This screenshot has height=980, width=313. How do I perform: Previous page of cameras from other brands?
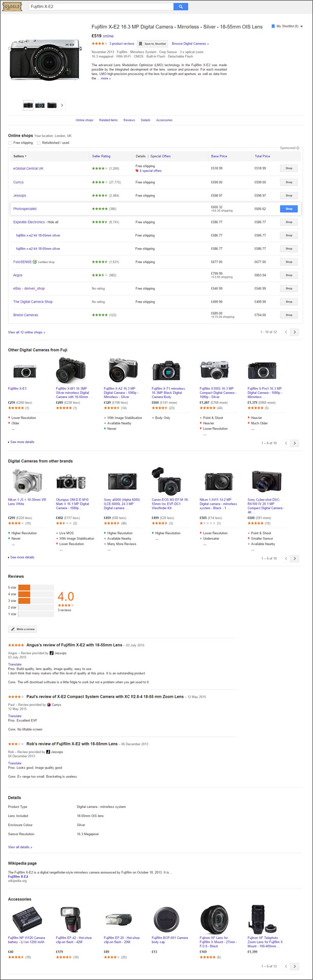point(286,559)
